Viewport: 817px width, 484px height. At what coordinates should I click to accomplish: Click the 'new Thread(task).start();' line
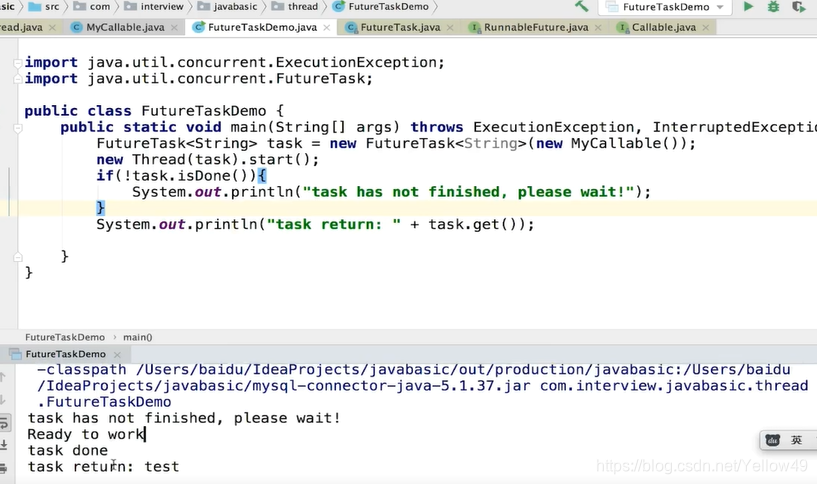[207, 159]
